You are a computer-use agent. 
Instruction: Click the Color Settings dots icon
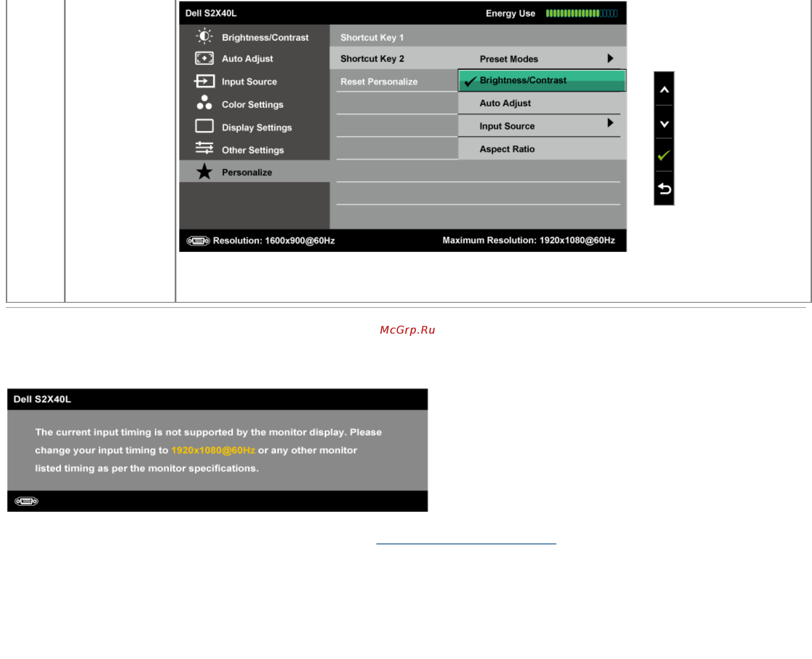204,102
